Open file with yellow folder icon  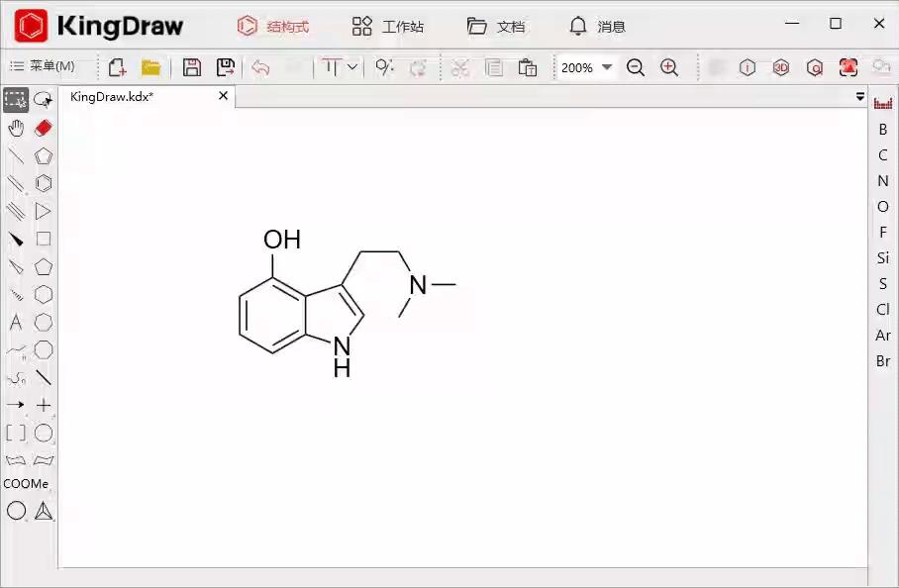point(150,67)
